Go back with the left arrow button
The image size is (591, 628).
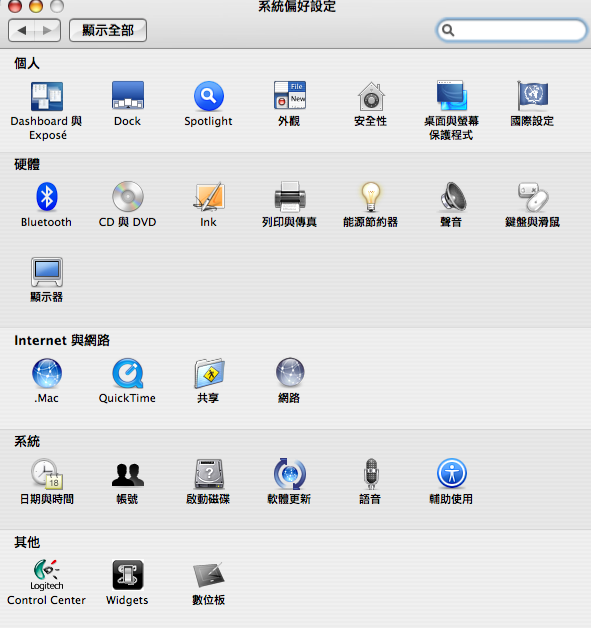pyautogui.click(x=22, y=30)
